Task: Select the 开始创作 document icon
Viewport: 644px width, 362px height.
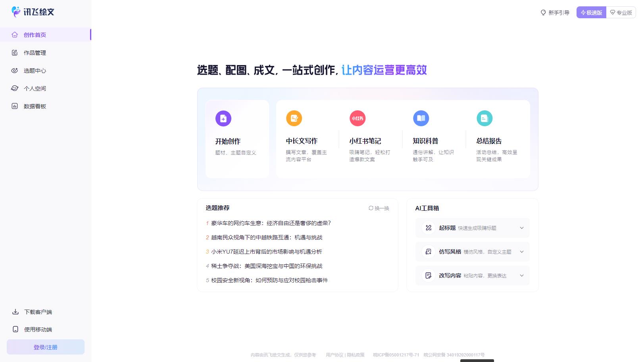Action: (223, 118)
